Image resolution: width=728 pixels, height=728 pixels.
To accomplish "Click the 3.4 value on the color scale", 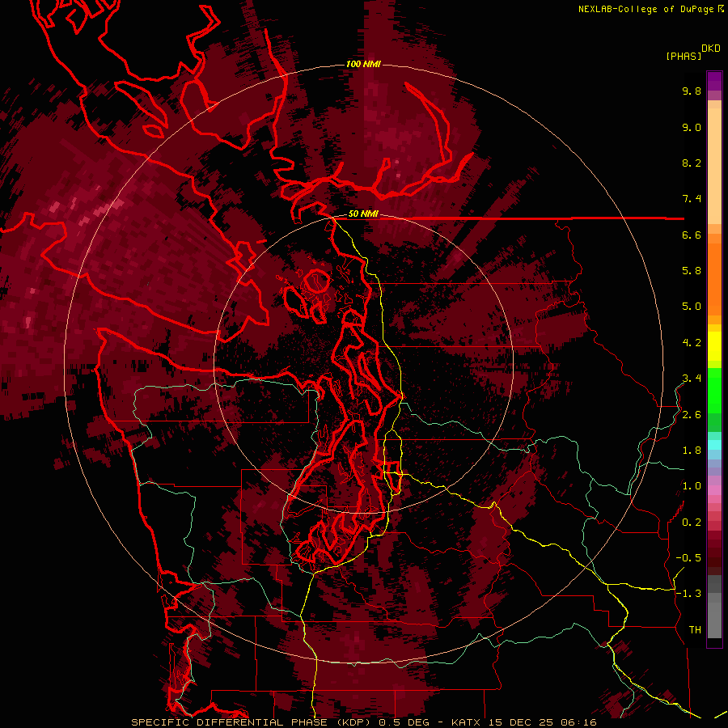I will tap(692, 379).
